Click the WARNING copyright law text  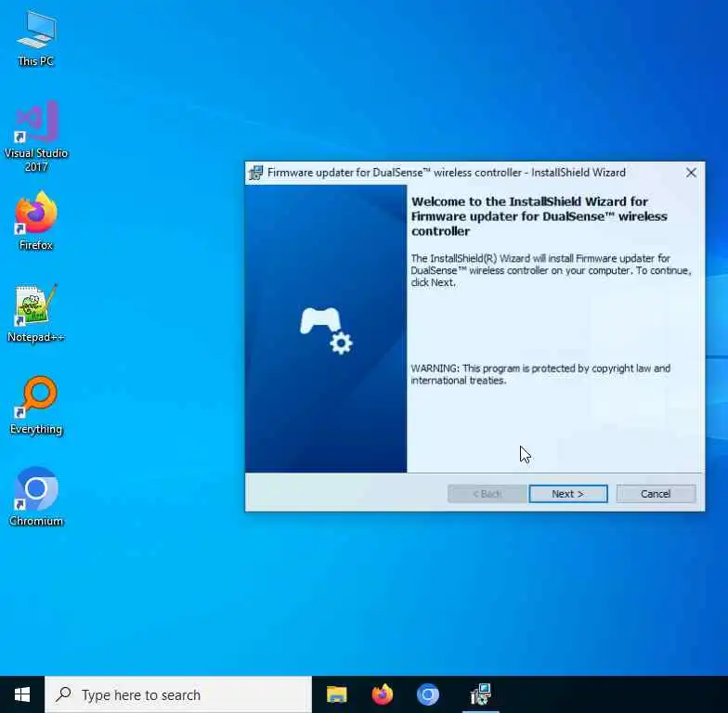pyautogui.click(x=540, y=374)
